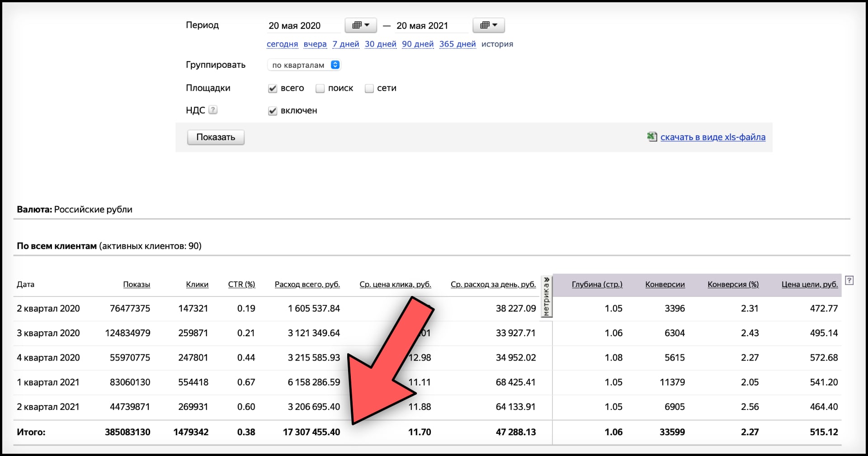Sort by Конверсии column header
Viewport: 868px width, 456px height.
pos(665,284)
